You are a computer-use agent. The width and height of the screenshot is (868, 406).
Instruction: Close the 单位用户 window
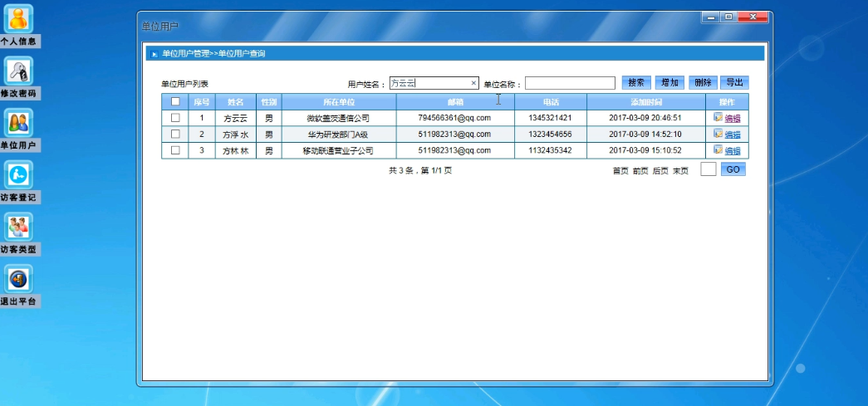coord(753,17)
